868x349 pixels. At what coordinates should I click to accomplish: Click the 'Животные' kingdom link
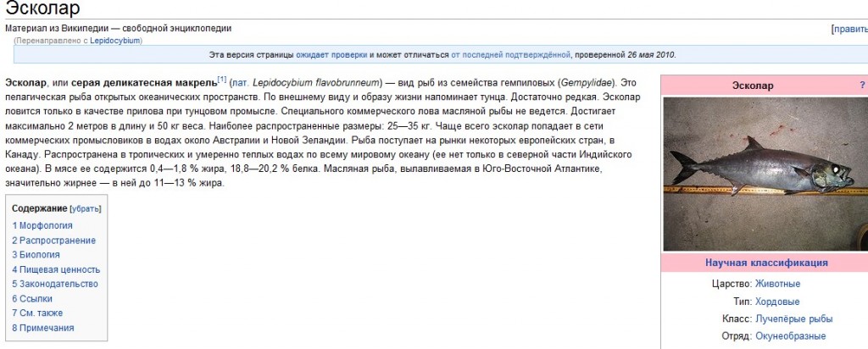[777, 284]
